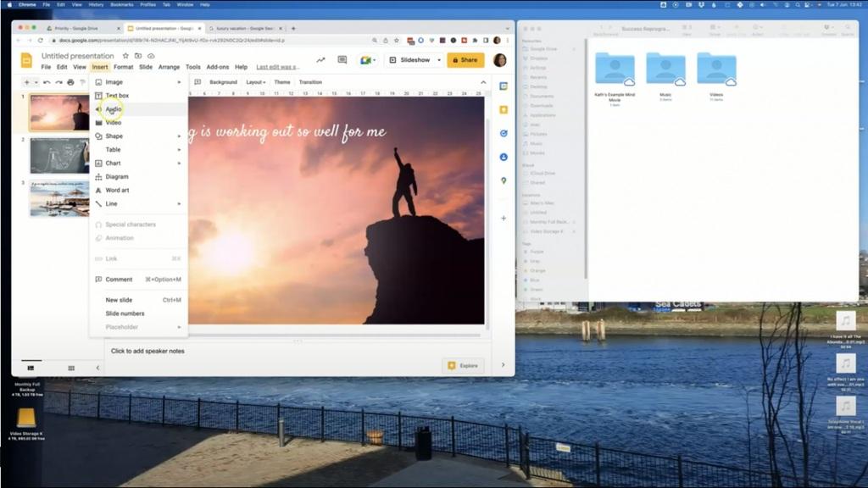Click the Last edit link
Viewport: 868px width, 488px height.
pos(277,67)
